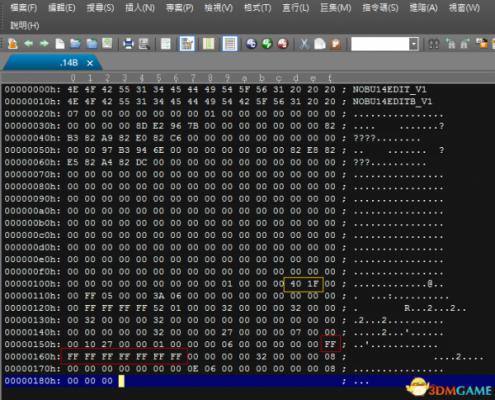
Task: Click the scissors cut icon
Action: tap(304, 44)
